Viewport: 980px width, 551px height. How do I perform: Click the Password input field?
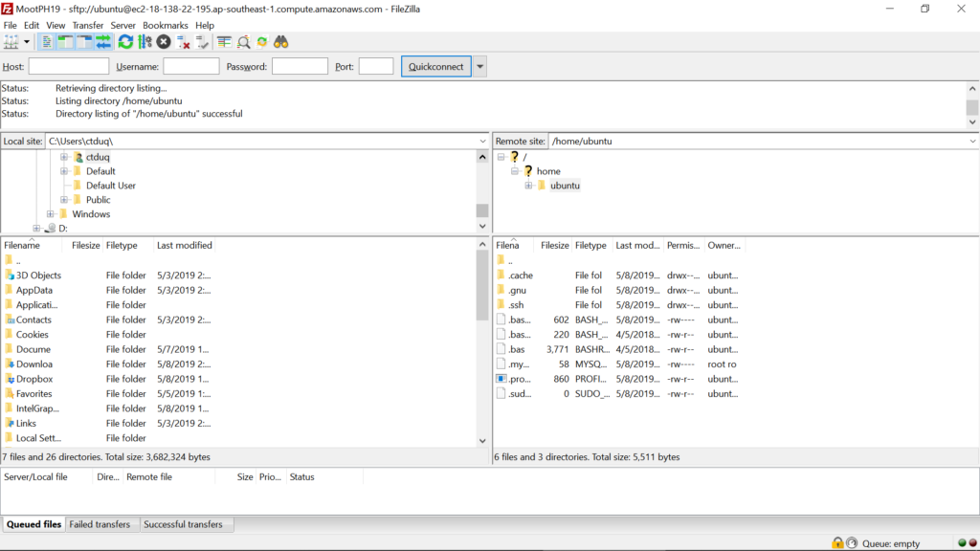[x=300, y=66]
